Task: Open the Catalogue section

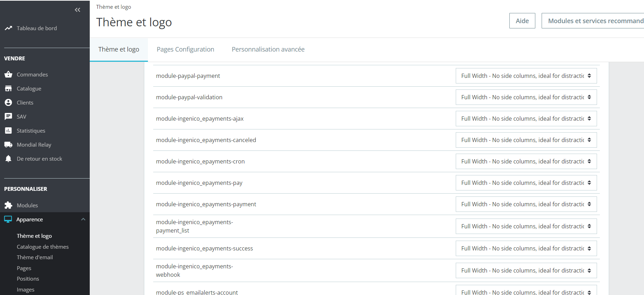Action: 29,88
